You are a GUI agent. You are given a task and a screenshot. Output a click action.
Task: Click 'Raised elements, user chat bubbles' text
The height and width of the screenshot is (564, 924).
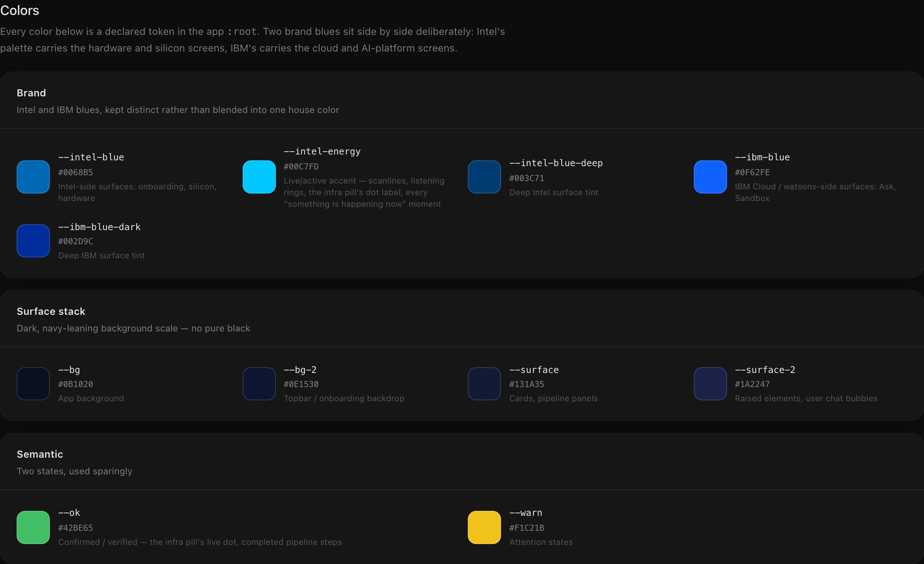(806, 398)
